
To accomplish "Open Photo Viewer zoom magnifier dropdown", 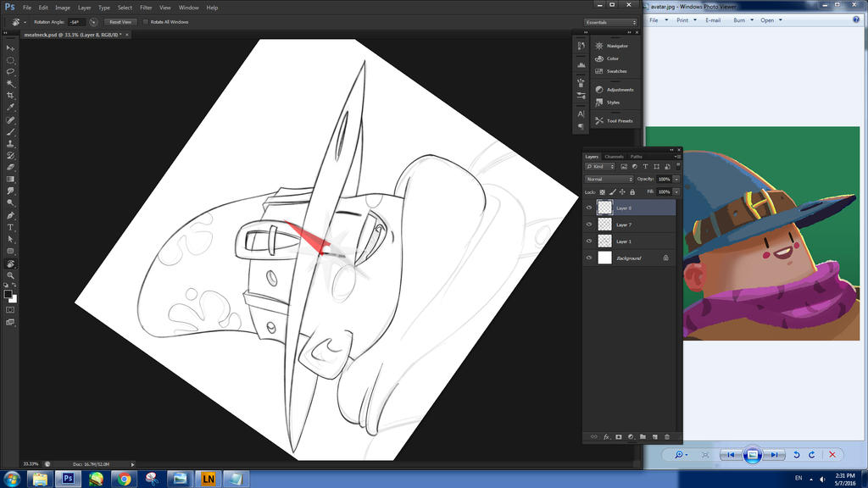I will pos(681,455).
